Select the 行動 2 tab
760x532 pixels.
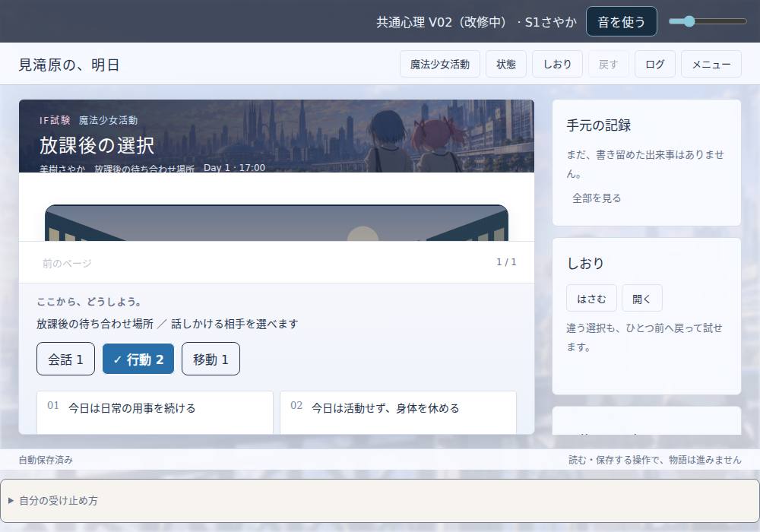click(138, 359)
